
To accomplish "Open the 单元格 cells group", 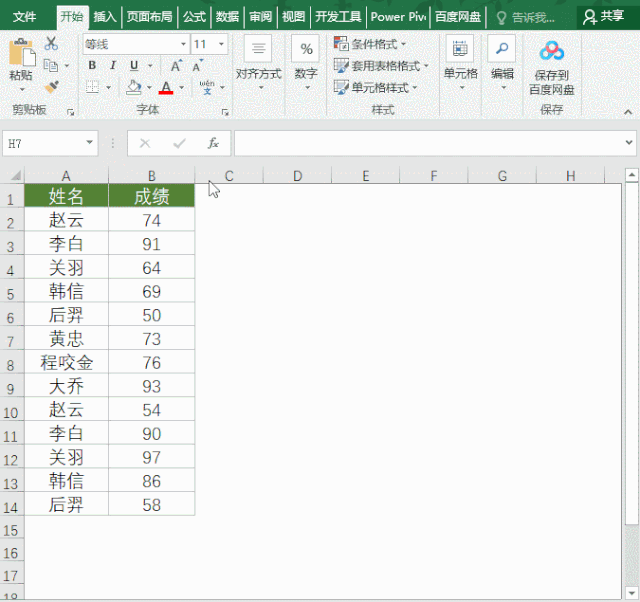I will (460, 63).
